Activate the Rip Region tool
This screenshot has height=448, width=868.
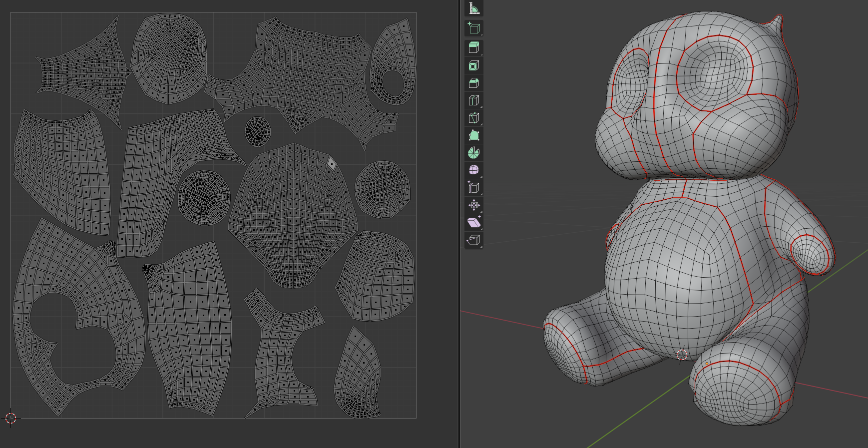[473, 240]
